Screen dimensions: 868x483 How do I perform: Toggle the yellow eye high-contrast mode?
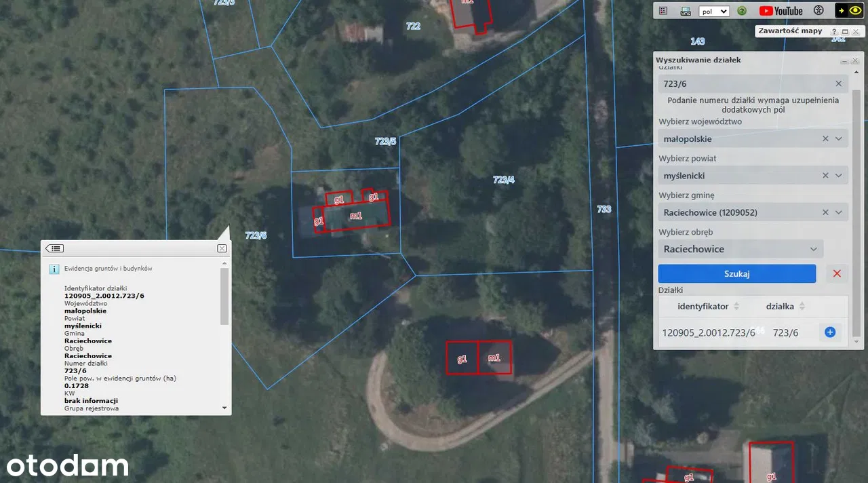857,11
